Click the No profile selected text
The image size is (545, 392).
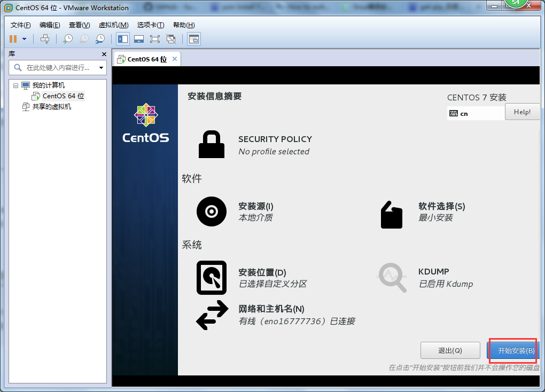(274, 152)
